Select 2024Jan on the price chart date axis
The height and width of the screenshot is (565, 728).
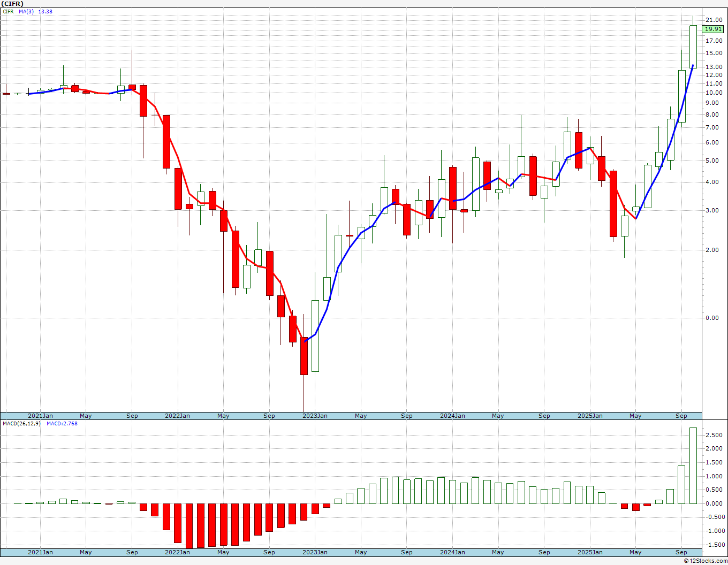(x=452, y=416)
